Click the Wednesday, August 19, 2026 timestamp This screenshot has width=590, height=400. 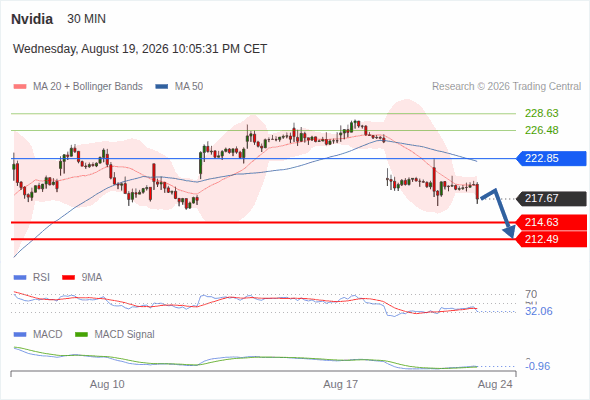click(140, 49)
